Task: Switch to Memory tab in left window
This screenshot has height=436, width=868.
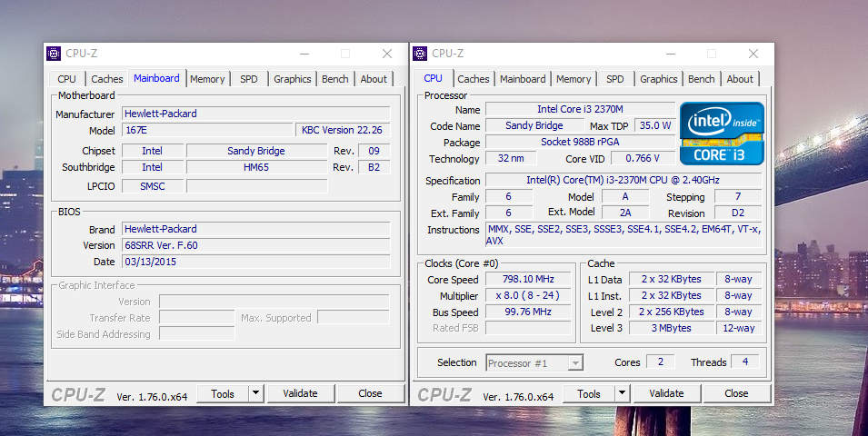Action: click(x=207, y=79)
